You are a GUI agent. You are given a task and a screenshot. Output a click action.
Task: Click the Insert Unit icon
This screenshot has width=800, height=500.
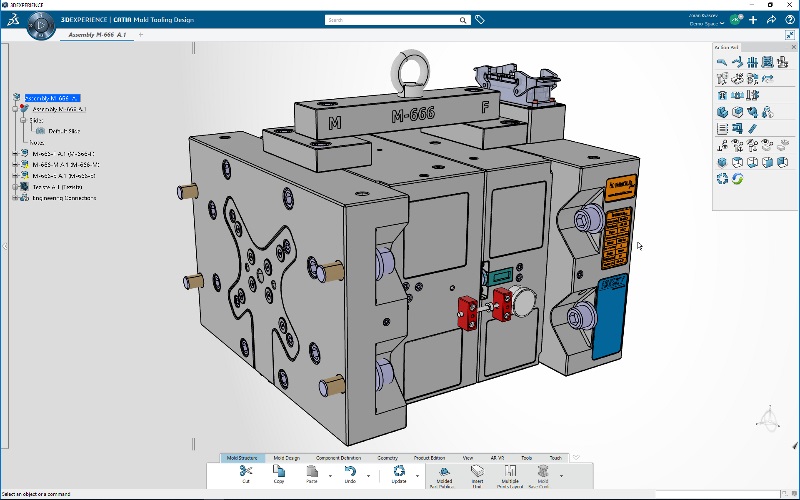tap(477, 471)
